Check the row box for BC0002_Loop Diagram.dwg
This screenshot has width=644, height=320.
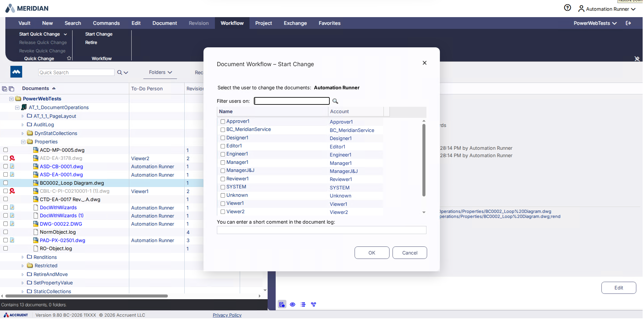pos(5,183)
